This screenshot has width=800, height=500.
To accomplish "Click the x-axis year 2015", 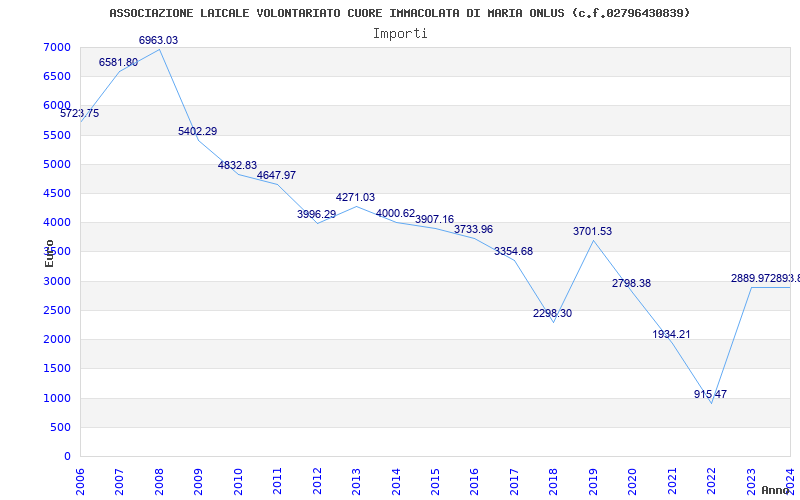I will point(435,481).
